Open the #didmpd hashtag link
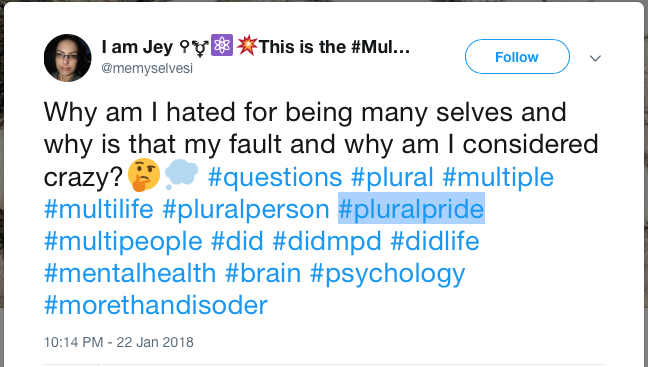This screenshot has height=367, width=648. [327, 241]
